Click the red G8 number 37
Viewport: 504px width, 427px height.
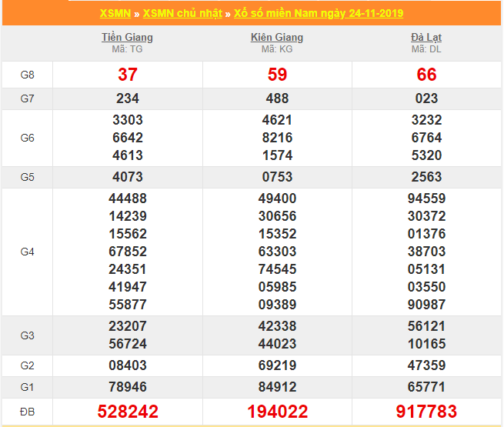pyautogui.click(x=127, y=75)
